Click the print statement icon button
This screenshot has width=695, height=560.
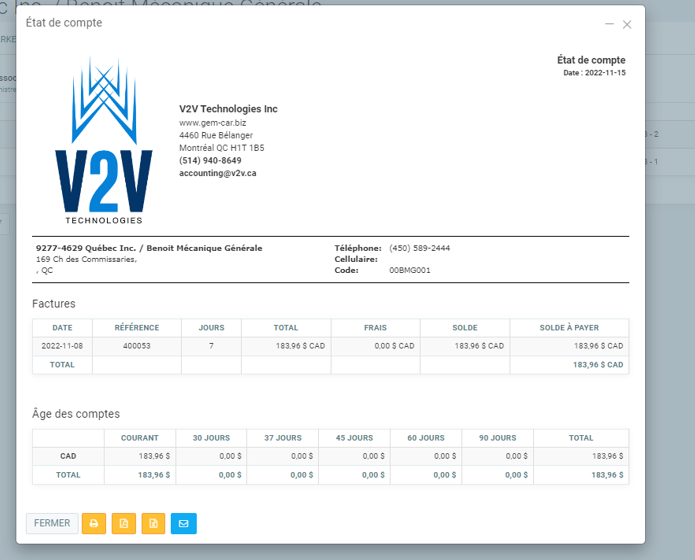[x=94, y=523]
